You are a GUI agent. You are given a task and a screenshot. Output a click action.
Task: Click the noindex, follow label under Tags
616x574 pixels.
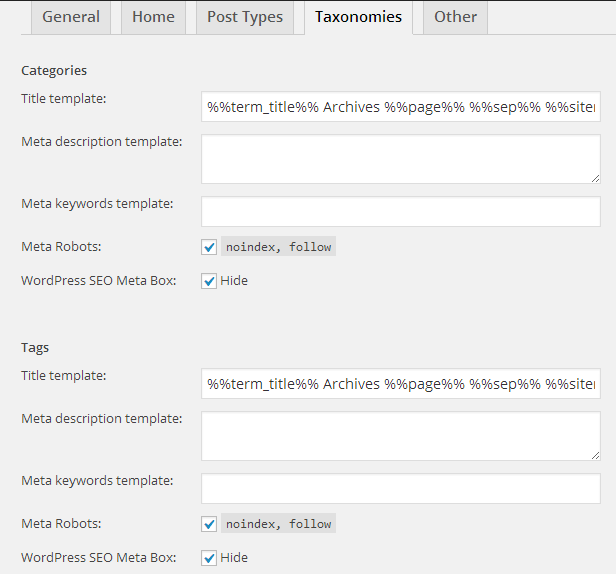279,523
